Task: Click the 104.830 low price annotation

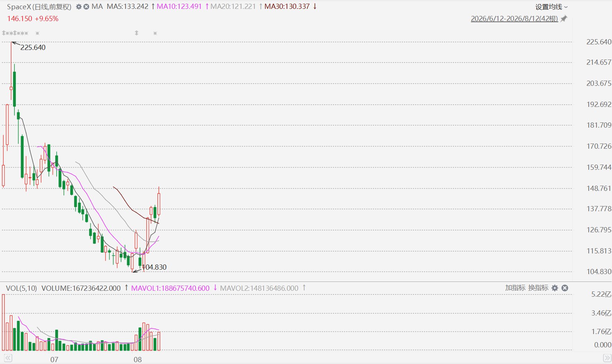Action: (x=154, y=267)
